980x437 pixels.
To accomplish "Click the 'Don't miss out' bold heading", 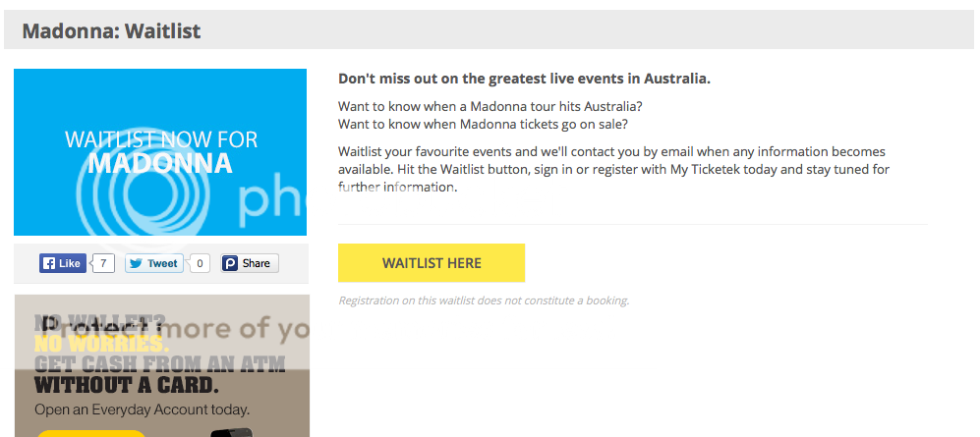I will (524, 79).
